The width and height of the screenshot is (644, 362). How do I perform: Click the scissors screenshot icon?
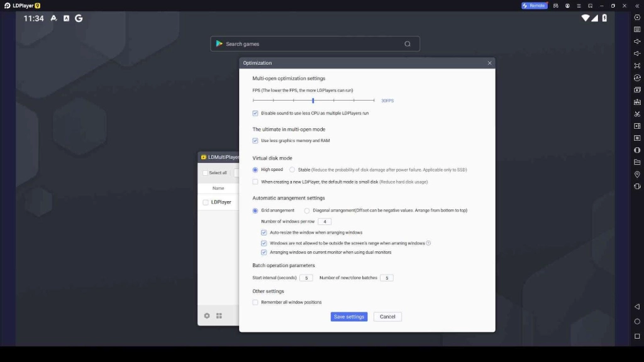coord(637,114)
